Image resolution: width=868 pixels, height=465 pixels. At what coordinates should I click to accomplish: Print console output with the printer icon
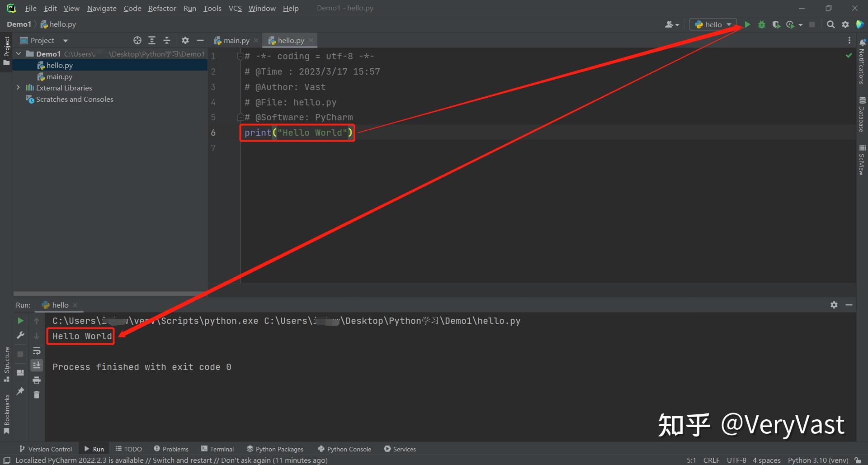[x=37, y=380]
